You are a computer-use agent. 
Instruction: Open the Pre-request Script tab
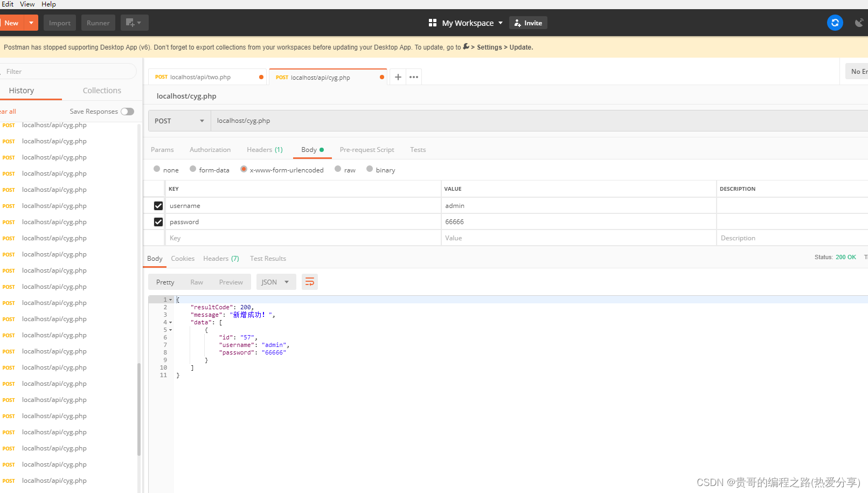click(x=367, y=150)
